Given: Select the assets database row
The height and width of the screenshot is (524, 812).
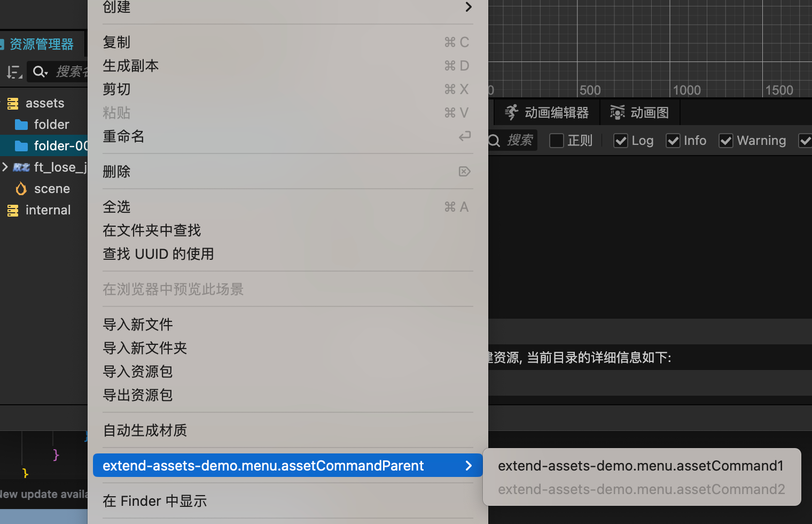Looking at the screenshot, I should click(x=44, y=103).
